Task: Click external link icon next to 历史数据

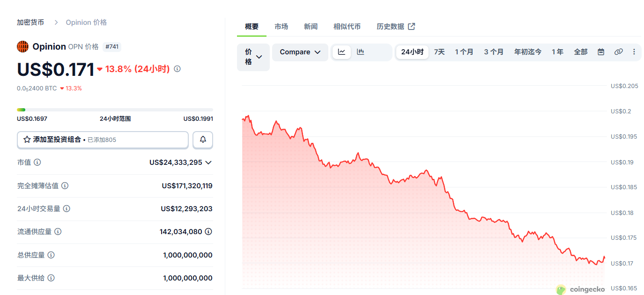Action: [411, 27]
